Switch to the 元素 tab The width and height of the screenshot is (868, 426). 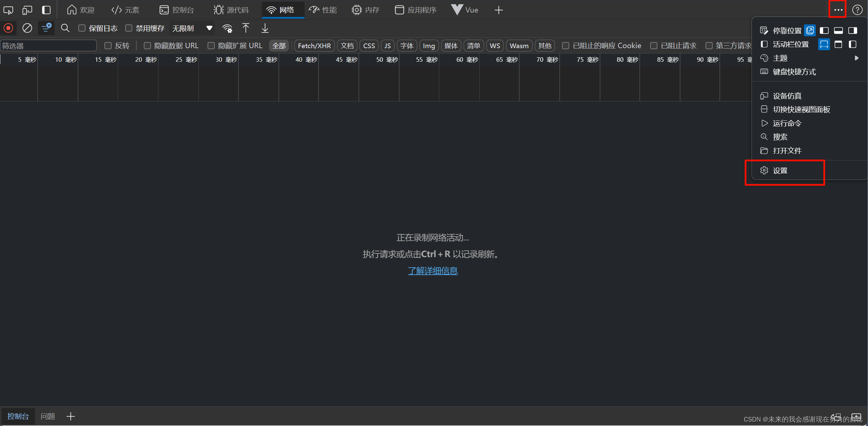coord(125,10)
